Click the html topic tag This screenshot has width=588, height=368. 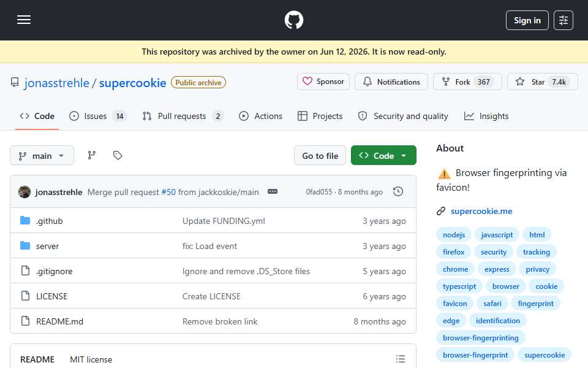(x=537, y=235)
